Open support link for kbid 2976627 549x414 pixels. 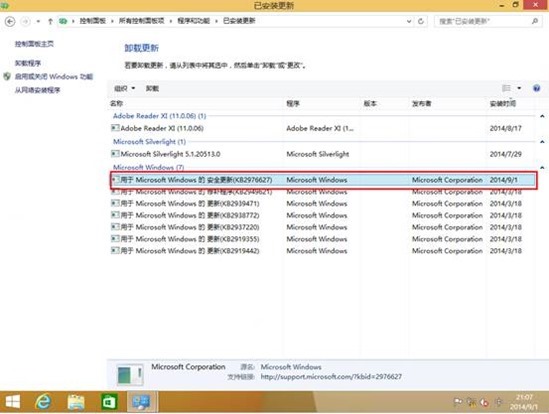pyautogui.click(x=331, y=377)
